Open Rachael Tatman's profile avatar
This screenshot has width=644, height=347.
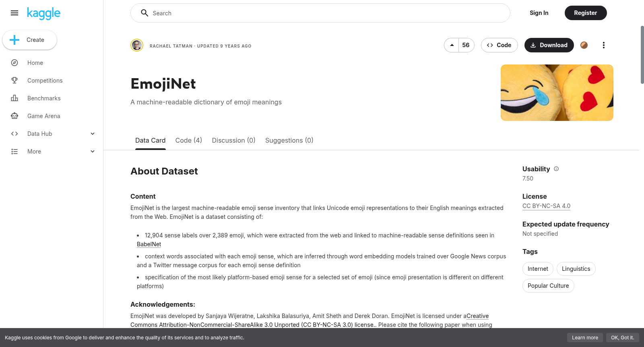pos(137,45)
